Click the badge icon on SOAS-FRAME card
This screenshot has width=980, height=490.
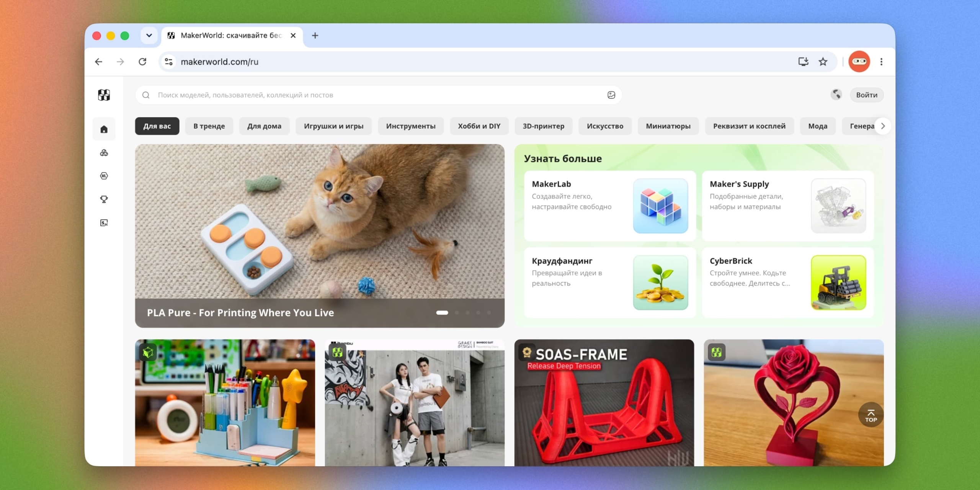(527, 352)
